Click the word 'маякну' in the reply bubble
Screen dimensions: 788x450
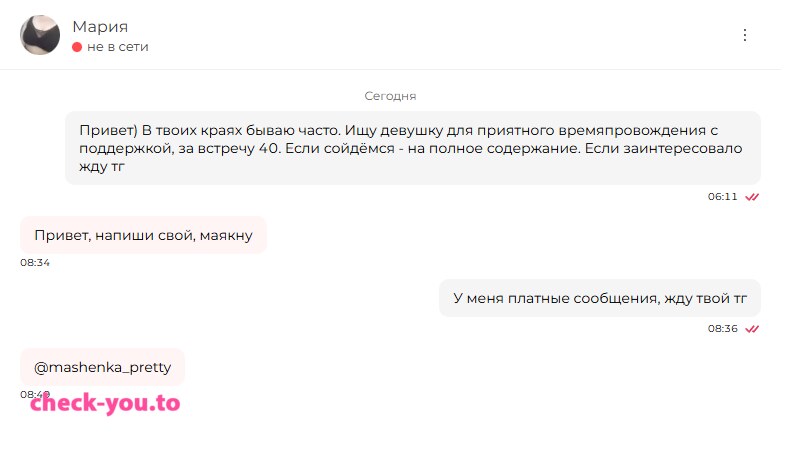tap(226, 236)
